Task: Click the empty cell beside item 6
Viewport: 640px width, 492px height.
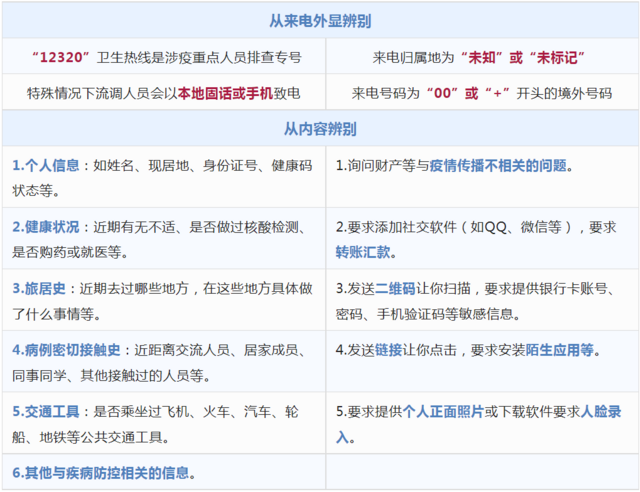Action: (x=482, y=472)
